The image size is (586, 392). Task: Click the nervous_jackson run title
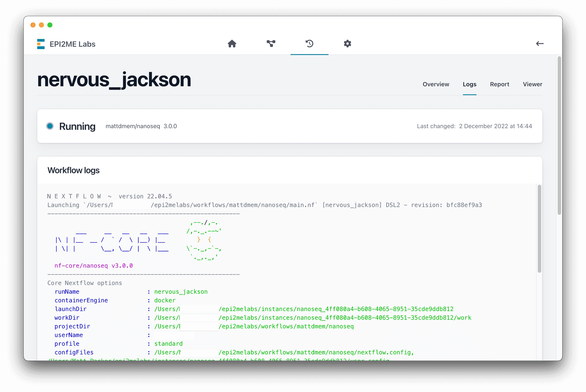pos(114,80)
